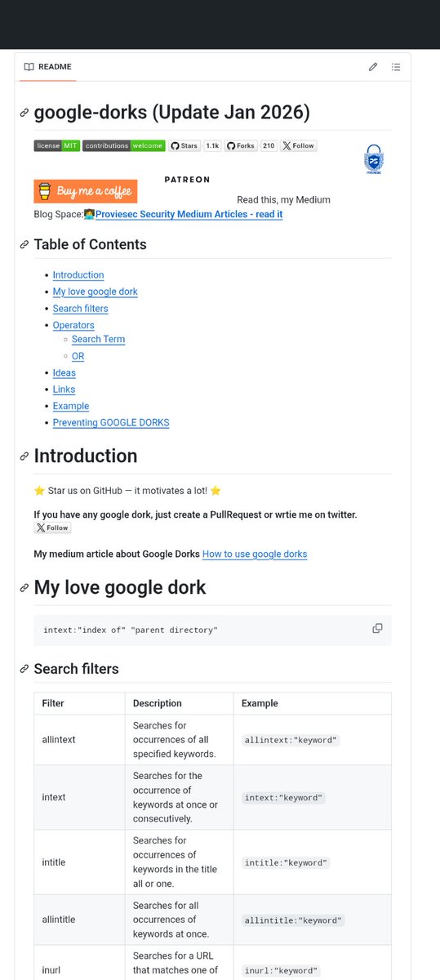This screenshot has height=980, width=440.
Task: Click the X Follow badge under the title
Action: (299, 145)
